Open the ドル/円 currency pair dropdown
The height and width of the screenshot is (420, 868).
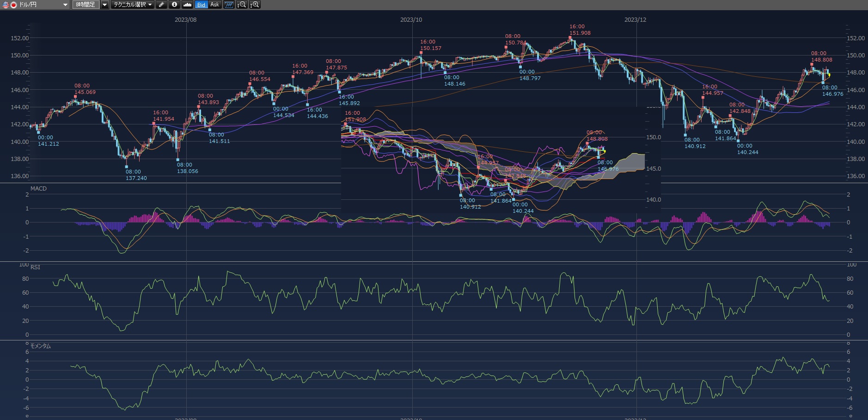pyautogui.click(x=65, y=5)
